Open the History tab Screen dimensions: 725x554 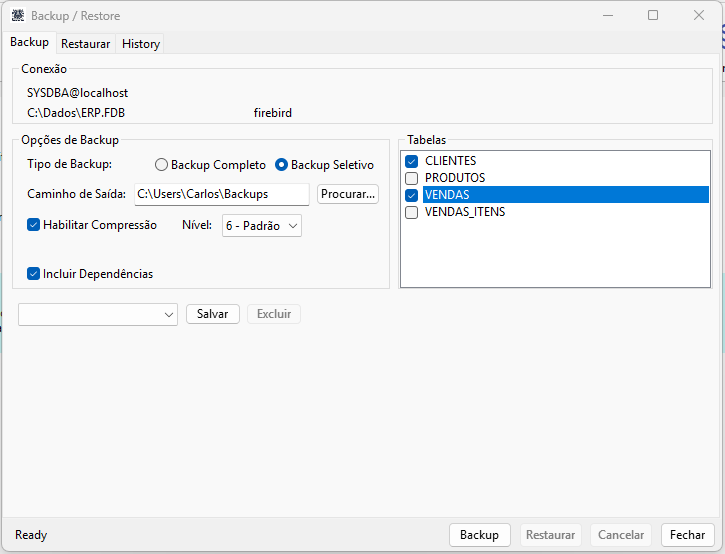141,44
